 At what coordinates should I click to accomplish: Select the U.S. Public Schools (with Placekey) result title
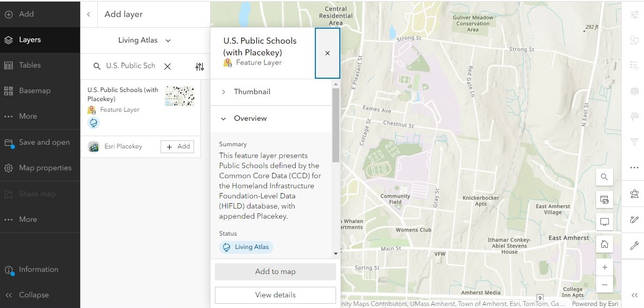(123, 94)
